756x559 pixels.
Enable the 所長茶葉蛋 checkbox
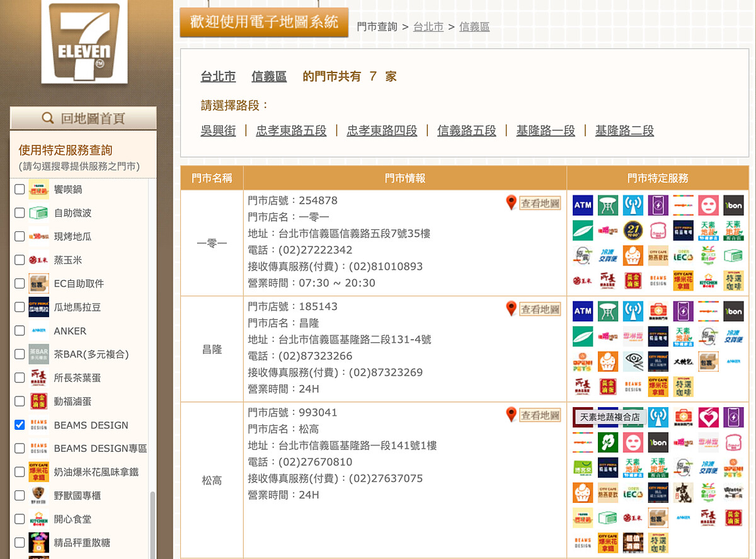coord(20,377)
